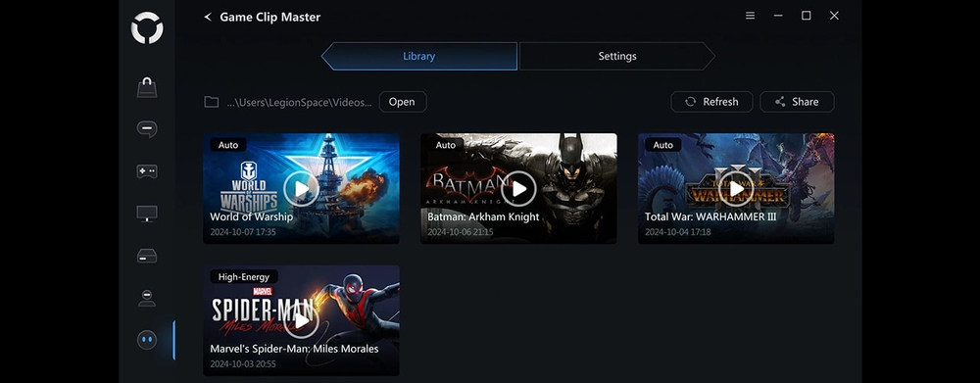Image resolution: width=980 pixels, height=383 pixels.
Task: Click the 'Game Clip Master' page title
Action: 270,17
